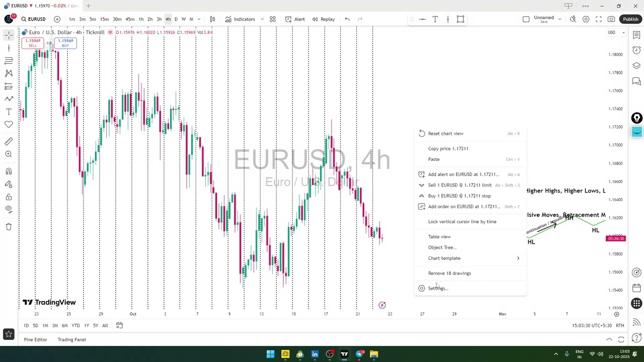The height and width of the screenshot is (362, 644).
Task: Open the watchlist panel icon
Action: [636, 35]
